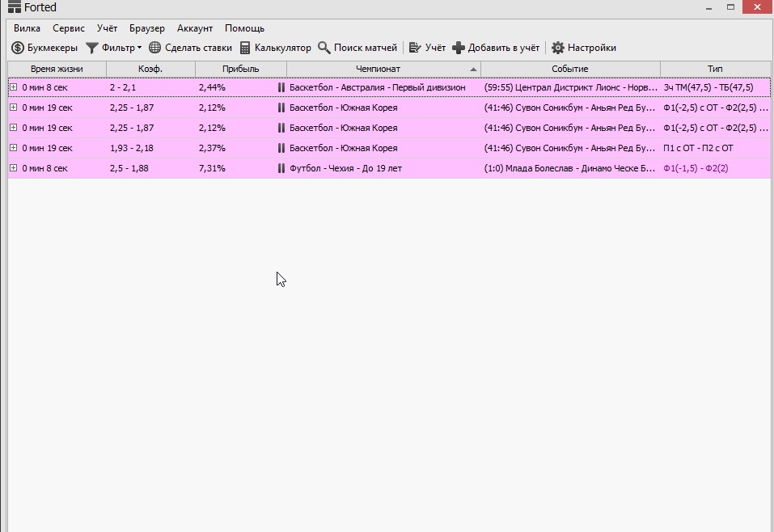Click coefficient 2 - 2,1 cell
Image resolution: width=774 pixels, height=532 pixels.
(123, 87)
